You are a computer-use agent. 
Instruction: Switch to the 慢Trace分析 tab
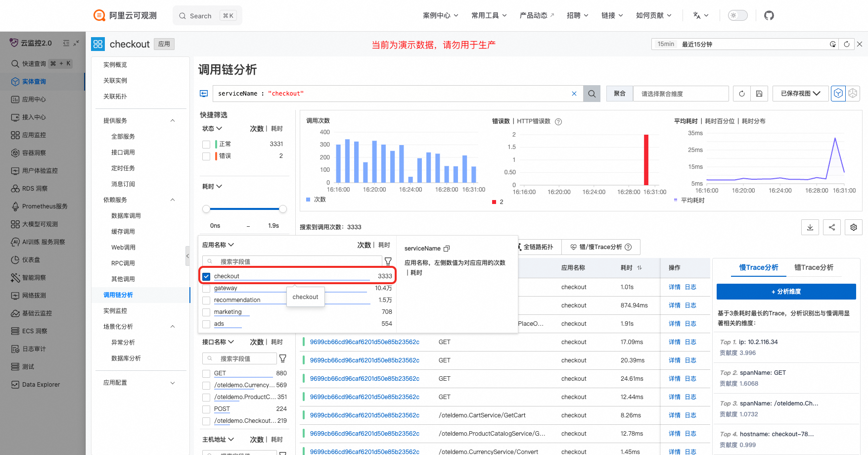point(759,267)
